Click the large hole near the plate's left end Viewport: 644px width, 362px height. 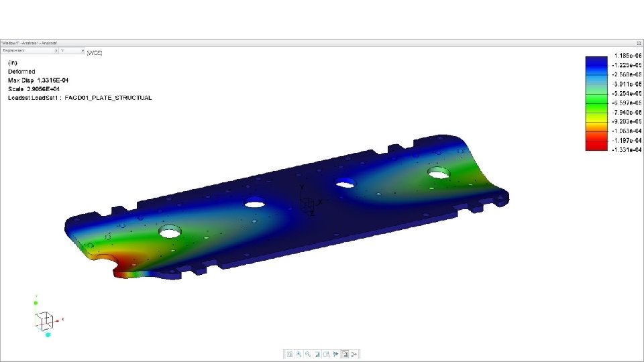click(170, 232)
